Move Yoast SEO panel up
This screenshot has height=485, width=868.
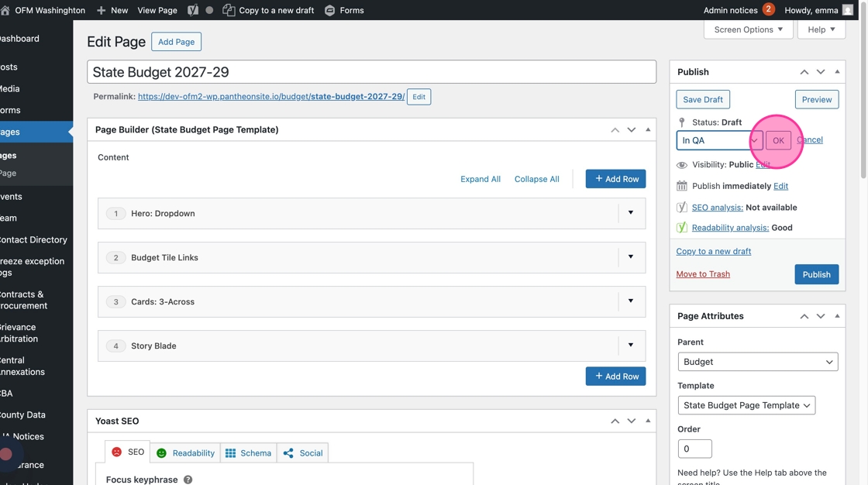click(x=615, y=421)
